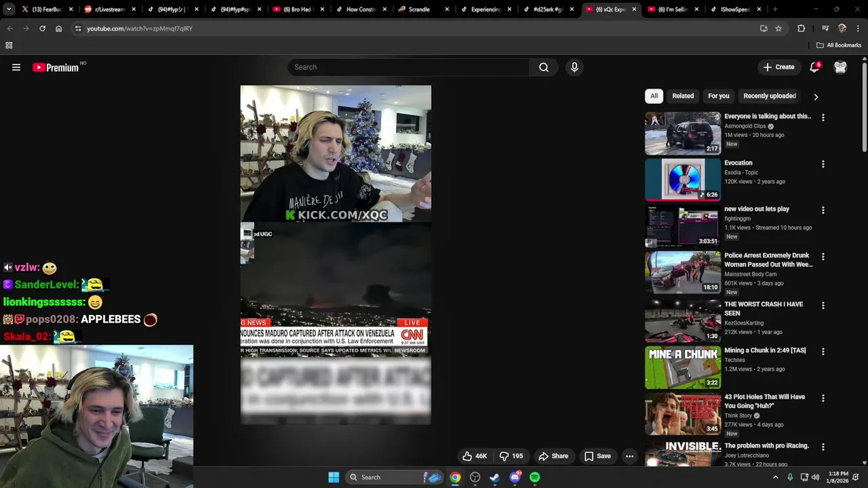Open the YouTube hamburger guide menu
The image size is (868, 488).
pyautogui.click(x=16, y=67)
